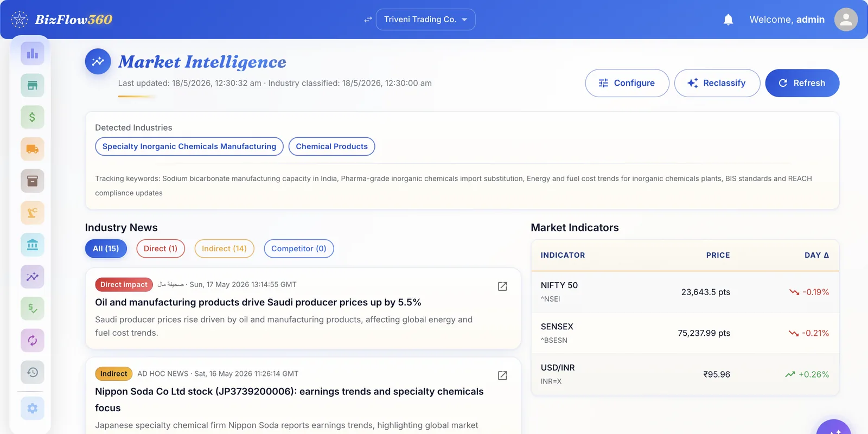Click the Direct impact badge
The height and width of the screenshot is (434, 868).
pos(124,284)
